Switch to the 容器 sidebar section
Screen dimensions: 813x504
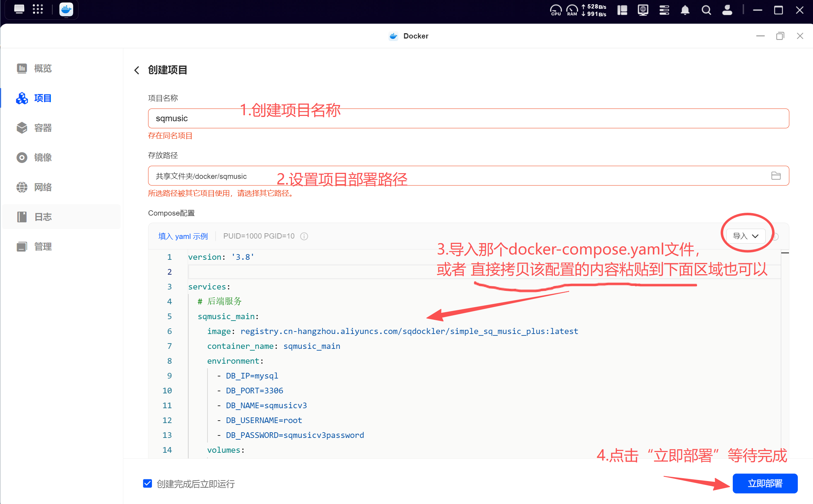click(x=42, y=128)
